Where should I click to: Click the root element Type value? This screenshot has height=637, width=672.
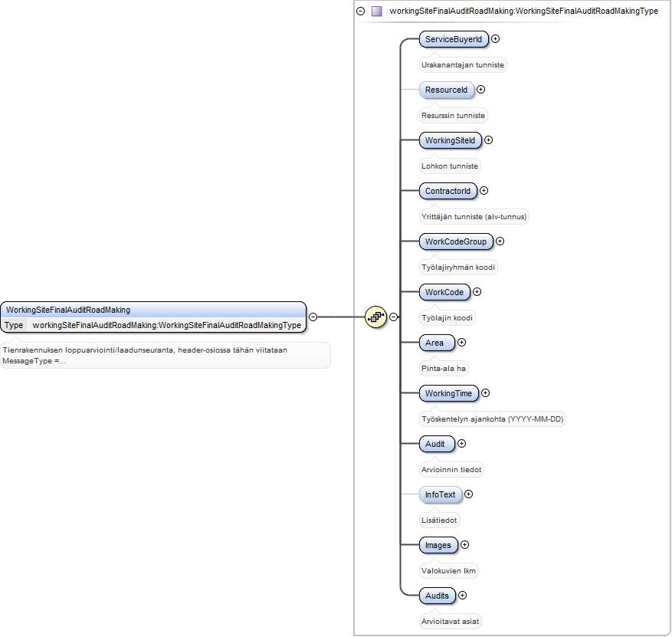167,325
